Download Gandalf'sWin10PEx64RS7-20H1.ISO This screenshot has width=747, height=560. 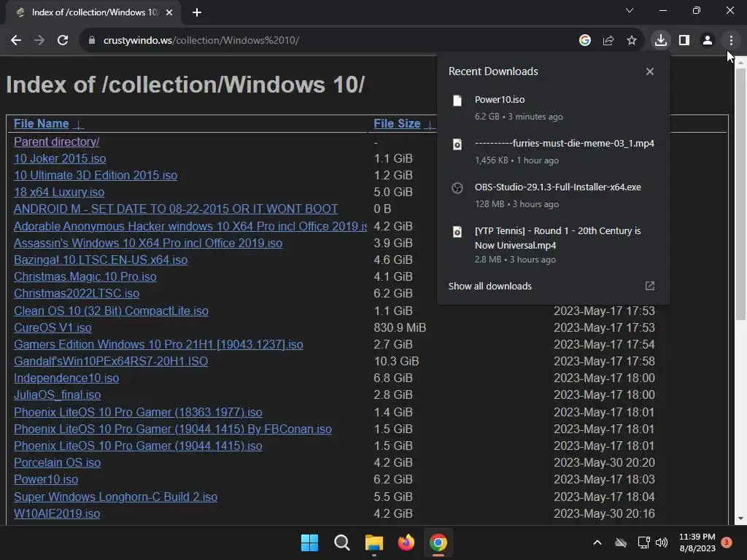click(x=111, y=362)
